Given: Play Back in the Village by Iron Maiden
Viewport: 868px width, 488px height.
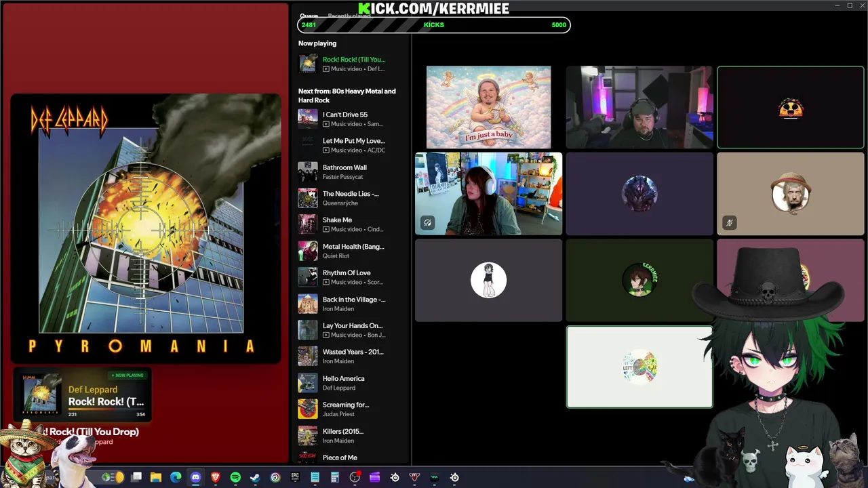Looking at the screenshot, I should [x=352, y=304].
